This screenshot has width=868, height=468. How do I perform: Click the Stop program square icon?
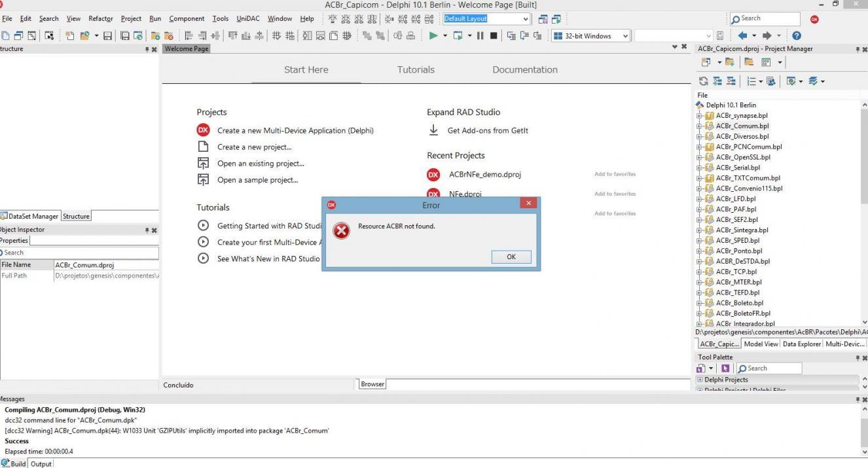coord(494,36)
